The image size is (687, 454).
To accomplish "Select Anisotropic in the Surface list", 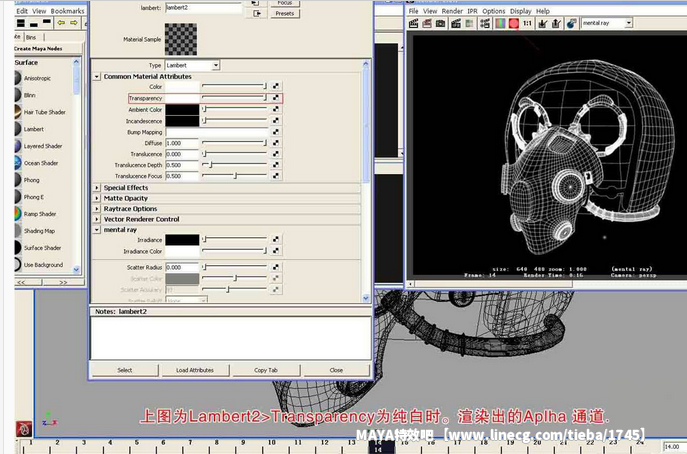I will (x=37, y=78).
